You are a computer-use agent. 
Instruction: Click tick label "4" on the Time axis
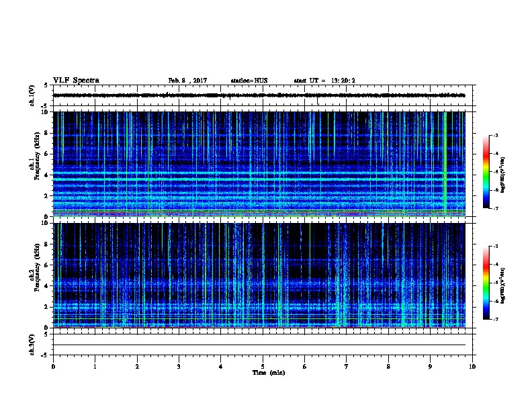tap(221, 366)
